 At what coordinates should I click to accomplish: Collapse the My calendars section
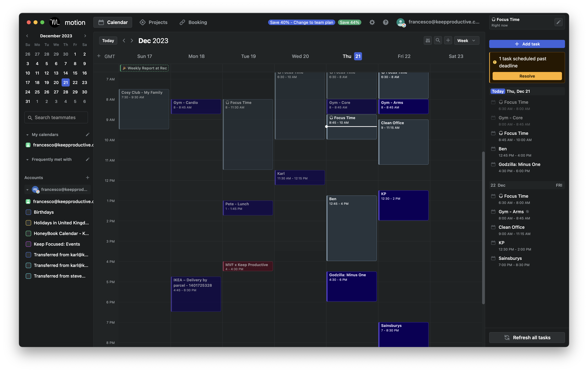[27, 134]
